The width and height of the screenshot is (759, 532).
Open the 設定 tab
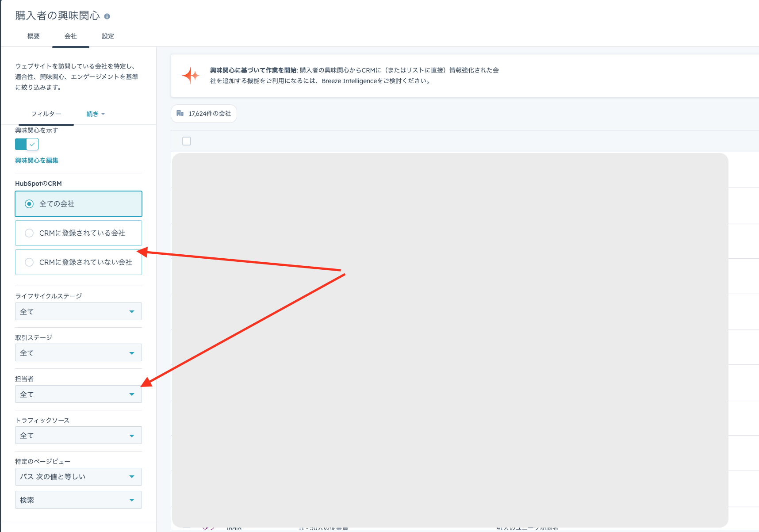click(108, 36)
